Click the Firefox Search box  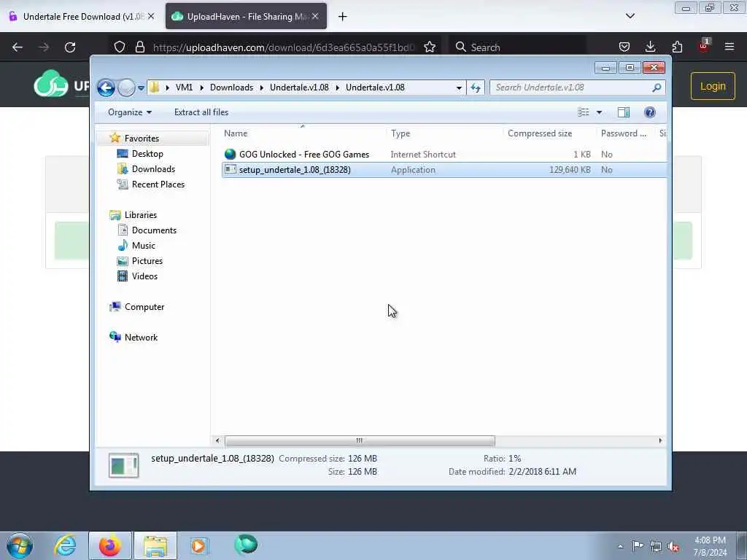(519, 47)
